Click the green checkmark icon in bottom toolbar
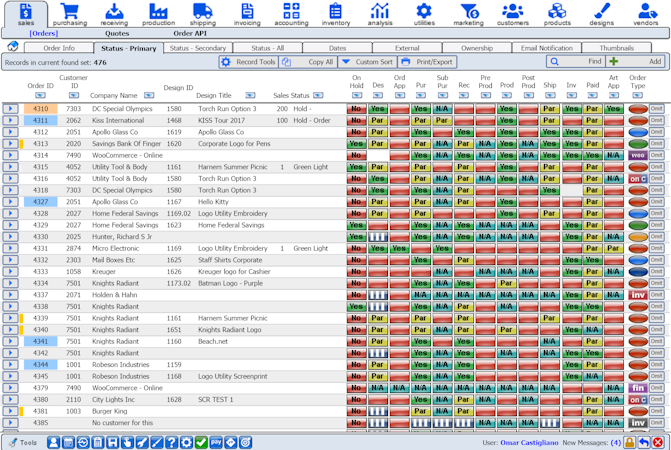 point(201,442)
